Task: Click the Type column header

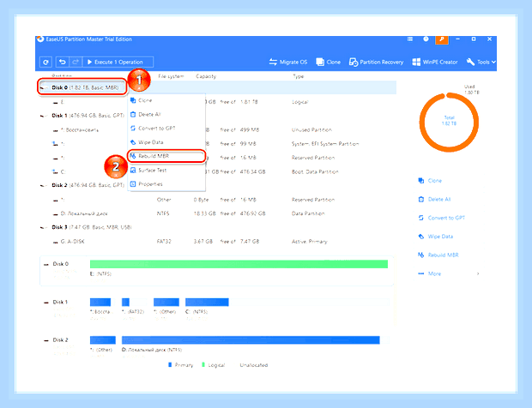Action: coord(299,76)
